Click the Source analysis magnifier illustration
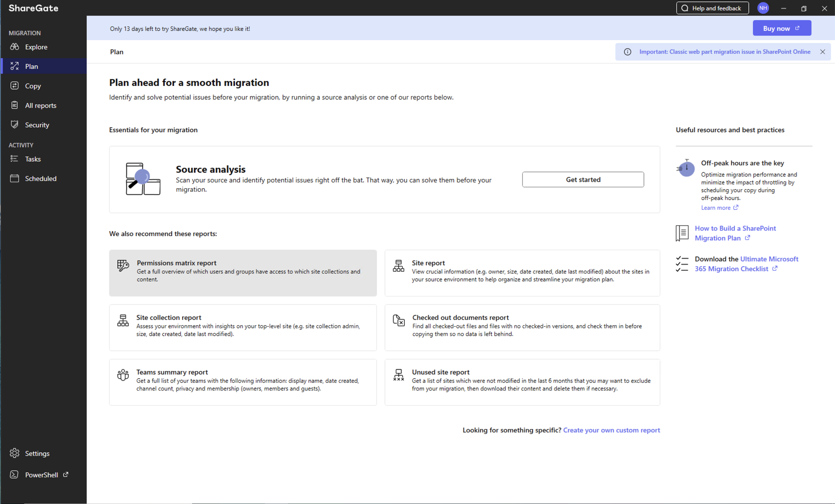The height and width of the screenshot is (504, 835). pos(143,179)
